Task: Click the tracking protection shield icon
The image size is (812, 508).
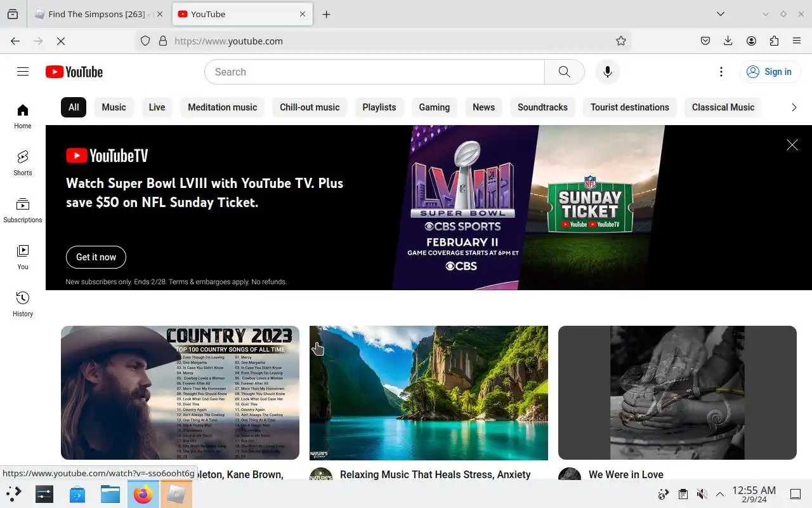Action: point(145,41)
